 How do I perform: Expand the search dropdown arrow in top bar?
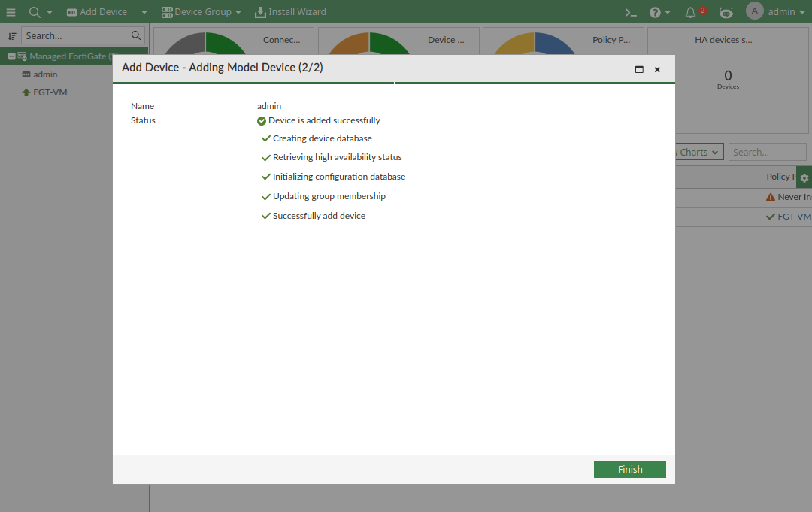(x=50, y=12)
